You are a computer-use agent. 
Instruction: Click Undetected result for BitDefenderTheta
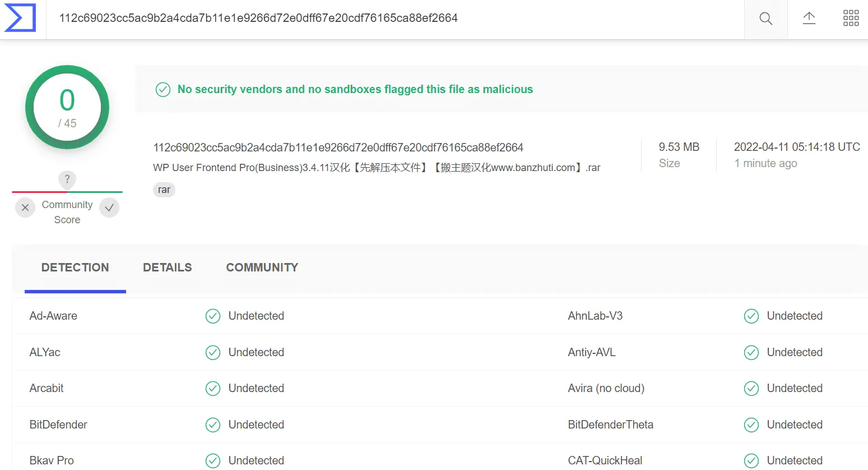(x=795, y=425)
